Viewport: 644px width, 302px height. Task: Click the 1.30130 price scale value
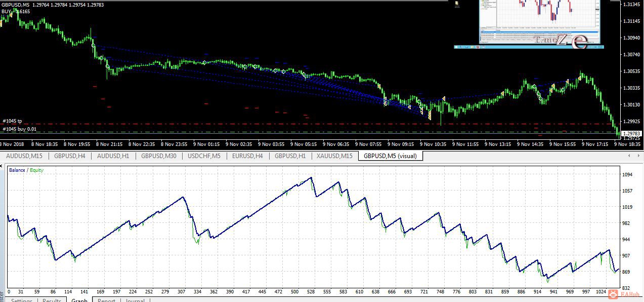tap(632, 105)
